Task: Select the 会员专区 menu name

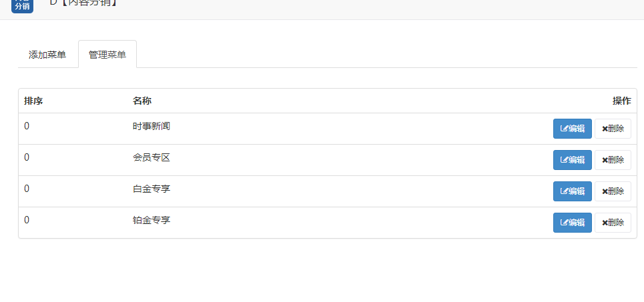Action: (151, 157)
